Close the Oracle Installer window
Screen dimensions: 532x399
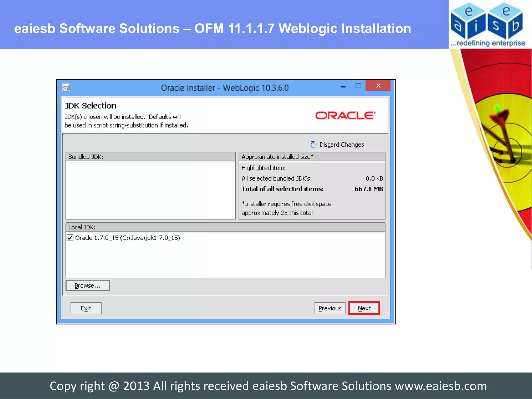tap(378, 85)
